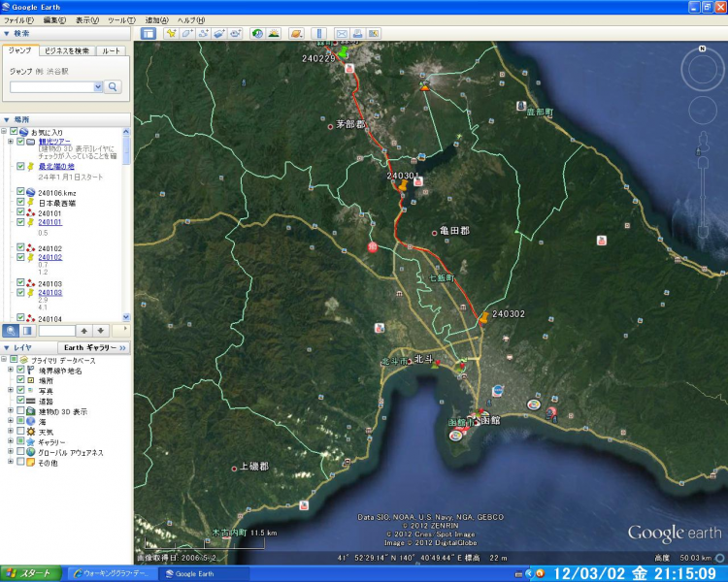Open 240103 place link
The width and height of the screenshot is (728, 582).
[50, 292]
